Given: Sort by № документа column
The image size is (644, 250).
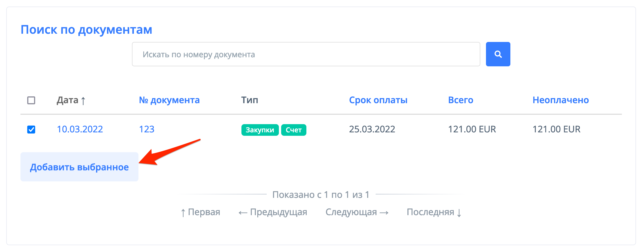Looking at the screenshot, I should [x=169, y=100].
